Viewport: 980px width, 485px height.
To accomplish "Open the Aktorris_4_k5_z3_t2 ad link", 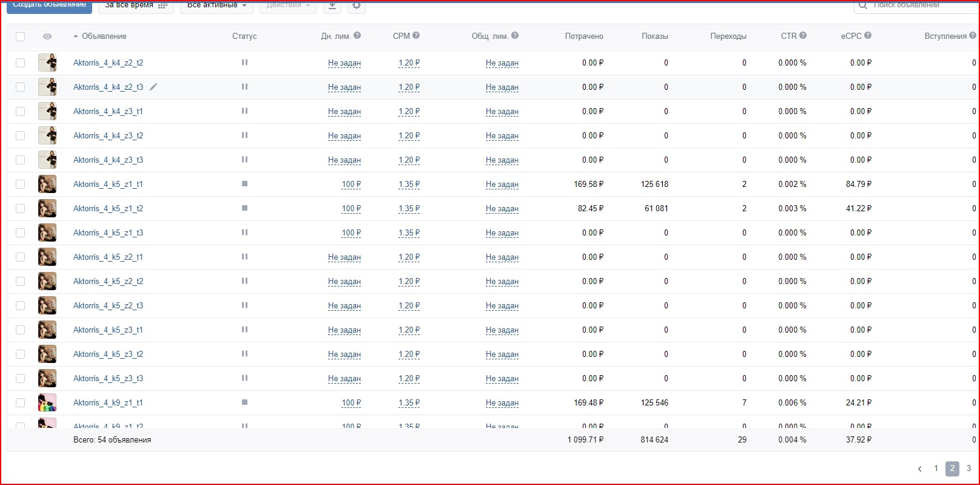I will pyautogui.click(x=108, y=354).
